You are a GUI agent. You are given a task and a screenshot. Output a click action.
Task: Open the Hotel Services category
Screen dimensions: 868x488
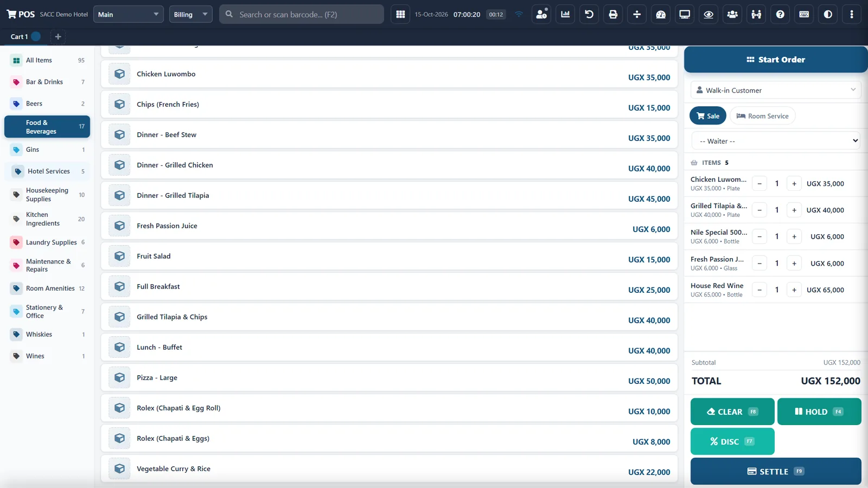click(x=47, y=171)
